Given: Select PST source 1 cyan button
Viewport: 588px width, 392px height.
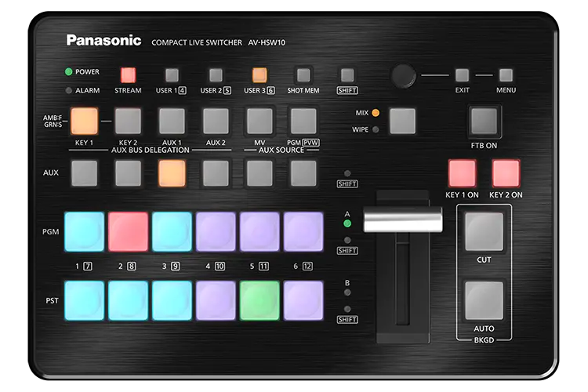Looking at the screenshot, I should [85, 300].
